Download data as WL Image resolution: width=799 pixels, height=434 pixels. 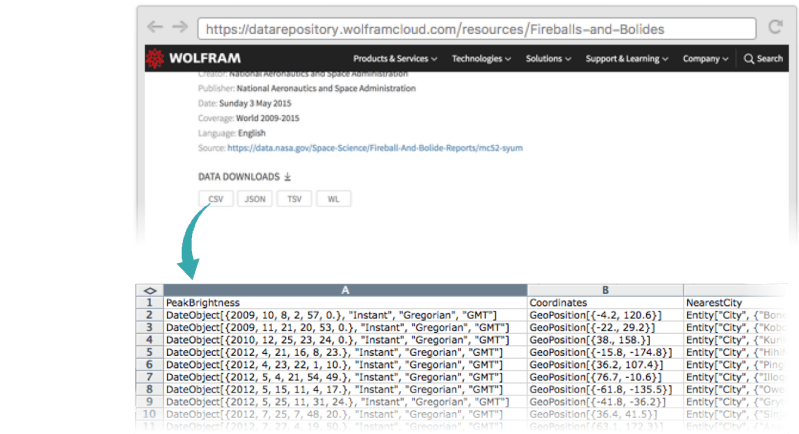333,199
